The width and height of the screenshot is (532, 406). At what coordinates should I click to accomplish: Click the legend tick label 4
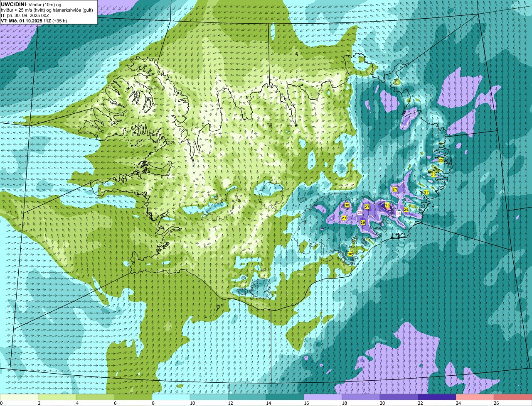[x=77, y=403]
